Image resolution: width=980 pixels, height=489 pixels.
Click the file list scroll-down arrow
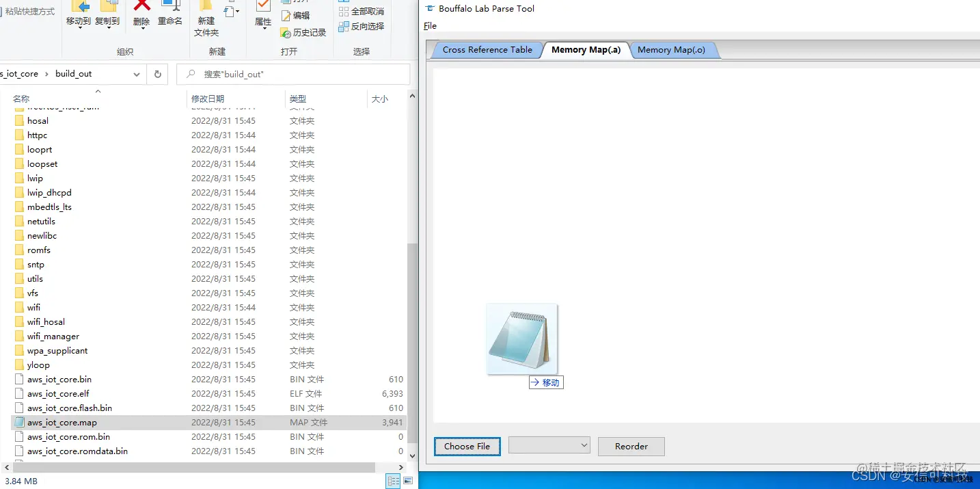(x=412, y=455)
